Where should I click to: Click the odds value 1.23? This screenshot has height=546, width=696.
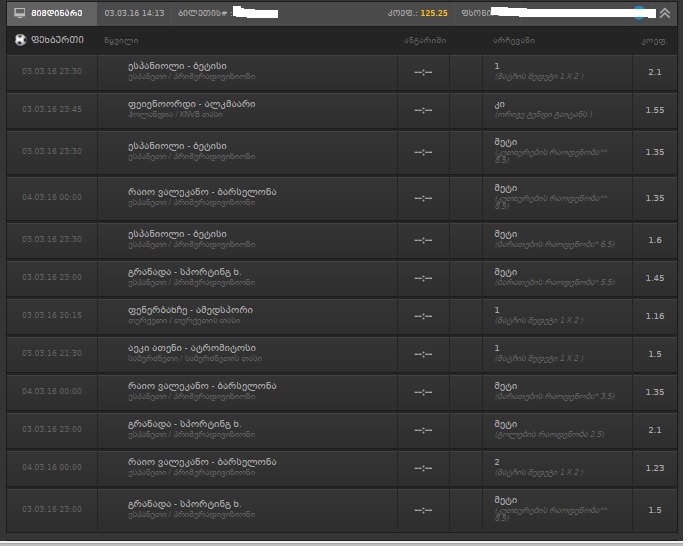(x=655, y=468)
